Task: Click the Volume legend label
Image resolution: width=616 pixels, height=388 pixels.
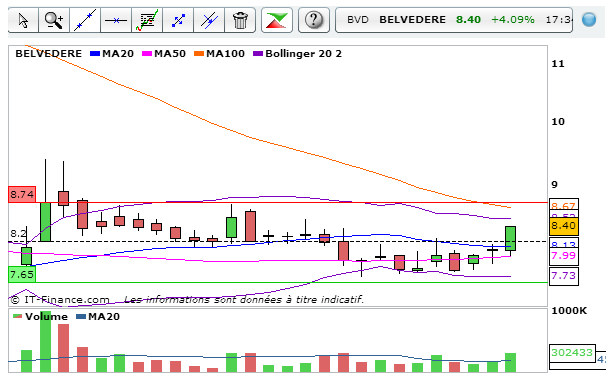Action: [x=46, y=317]
